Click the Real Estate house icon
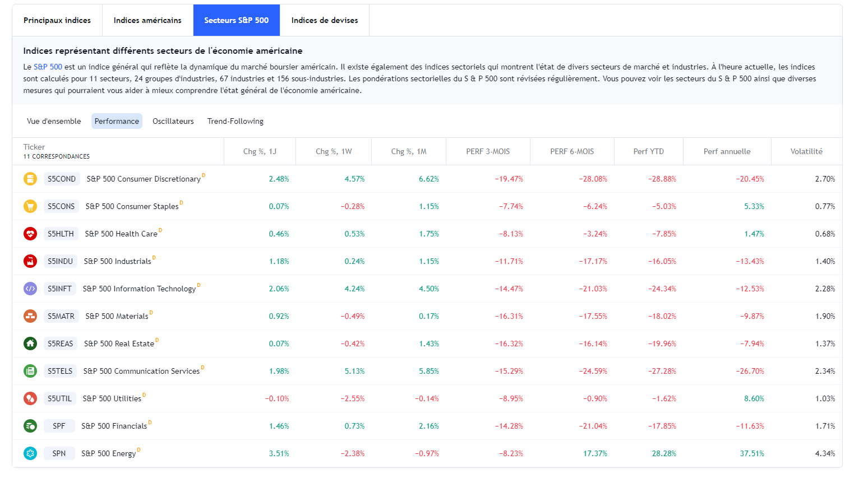The width and height of the screenshot is (868, 478). click(30, 344)
